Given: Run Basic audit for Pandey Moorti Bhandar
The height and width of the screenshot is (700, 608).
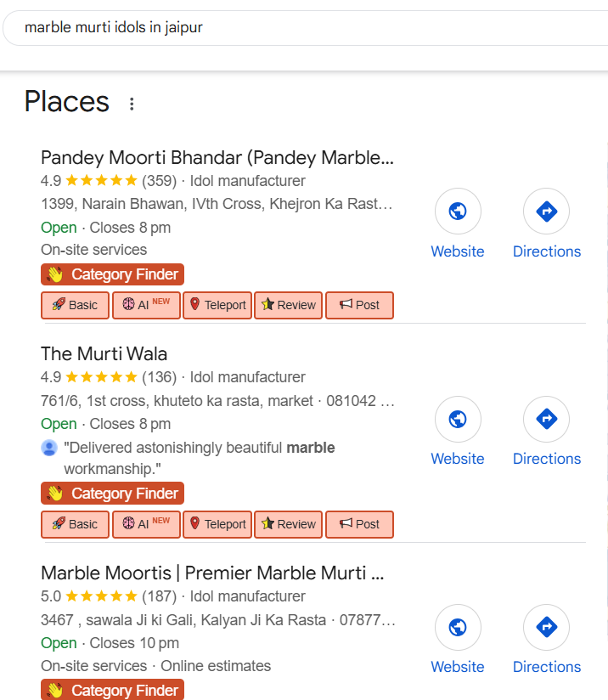Looking at the screenshot, I should click(76, 305).
